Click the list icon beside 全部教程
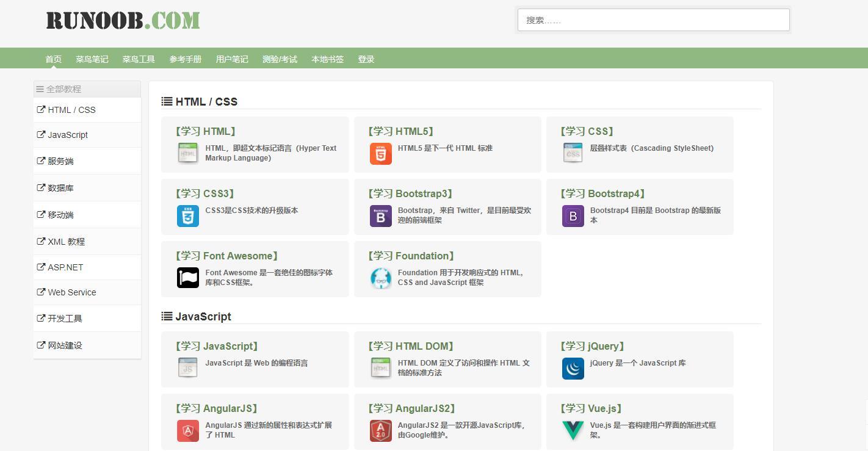 click(40, 89)
